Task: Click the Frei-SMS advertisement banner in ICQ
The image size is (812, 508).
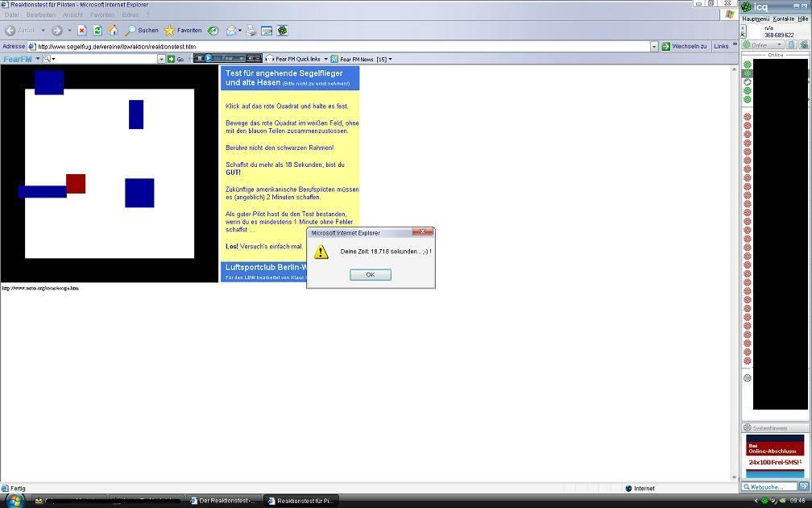Action: coord(775,456)
